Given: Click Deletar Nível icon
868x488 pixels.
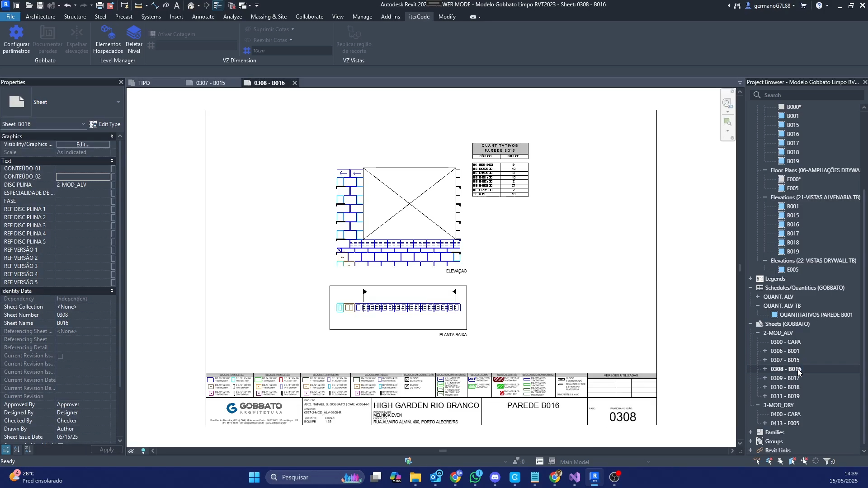Looking at the screenshot, I should pyautogui.click(x=134, y=33).
